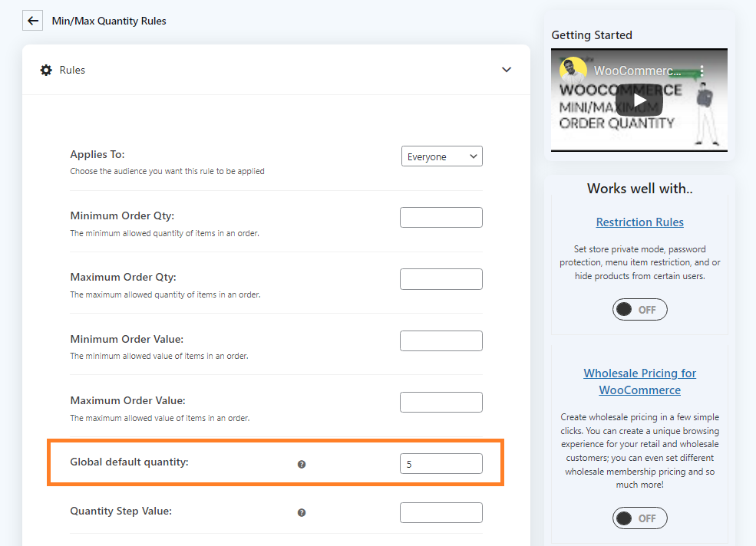The width and height of the screenshot is (756, 546).
Task: Click the Maximum Order Value input
Action: [441, 403]
